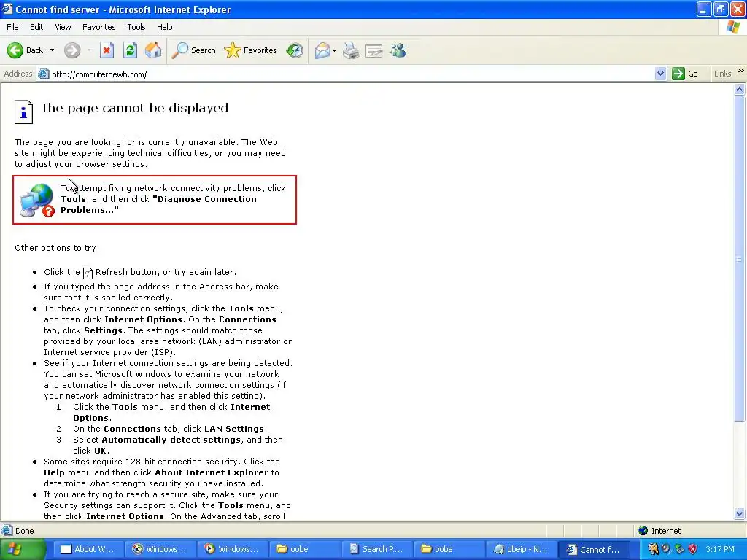This screenshot has height=560, width=747.
Task: Click the grayed-out Forward arrow button
Action: tap(72, 50)
